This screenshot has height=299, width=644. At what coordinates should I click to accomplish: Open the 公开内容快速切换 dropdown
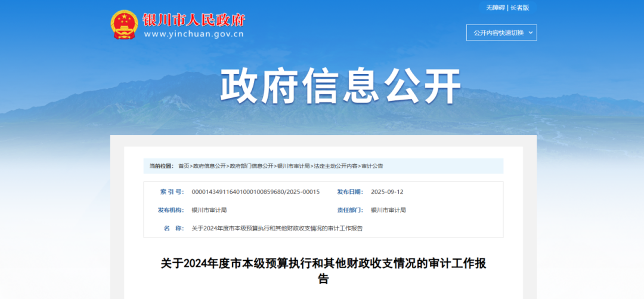(x=501, y=33)
